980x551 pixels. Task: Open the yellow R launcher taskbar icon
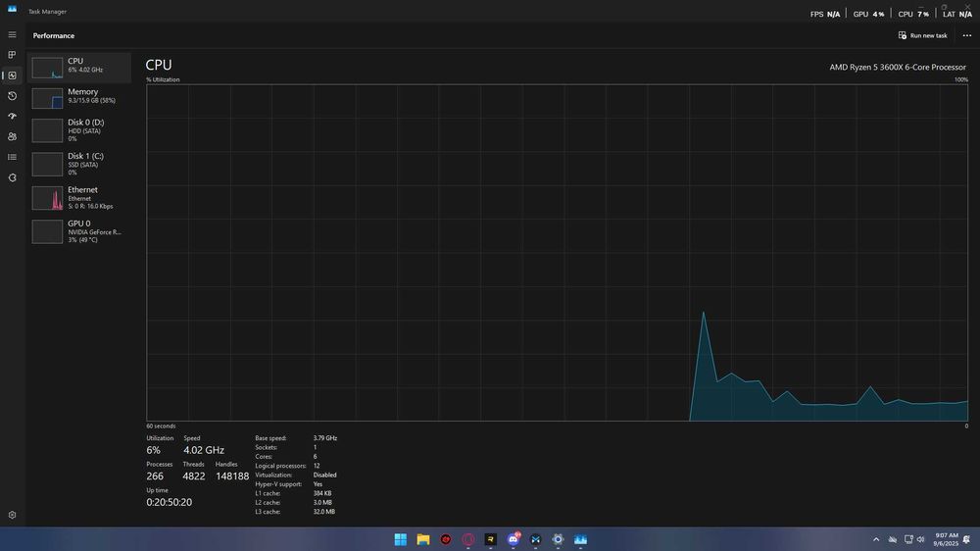491,539
